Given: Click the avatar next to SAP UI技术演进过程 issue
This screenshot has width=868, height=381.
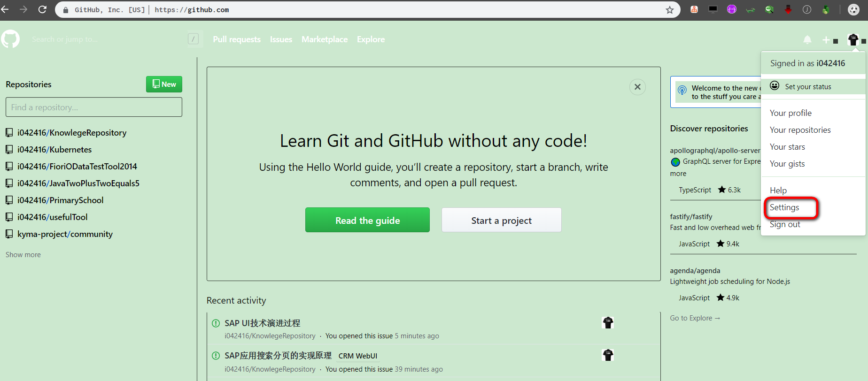Looking at the screenshot, I should coord(608,322).
